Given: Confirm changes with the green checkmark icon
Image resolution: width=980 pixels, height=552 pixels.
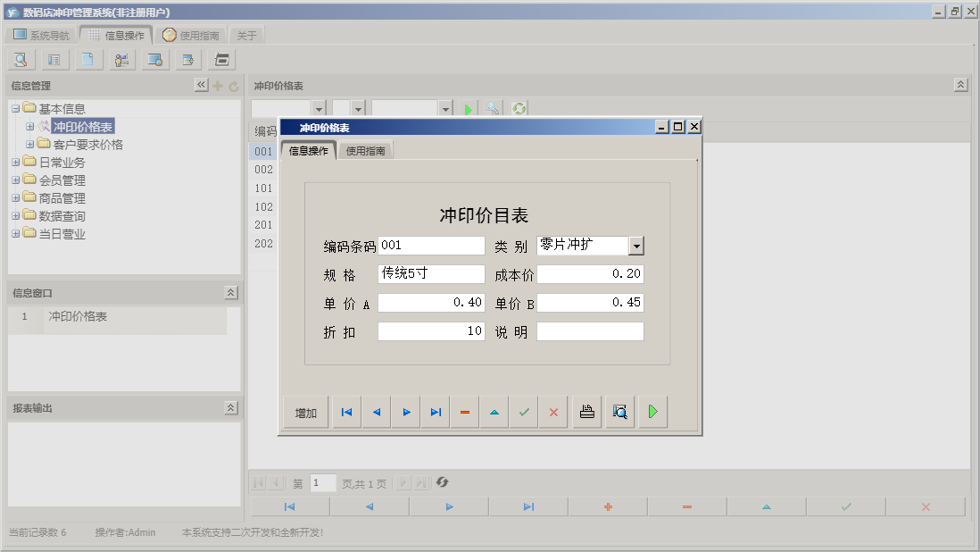Looking at the screenshot, I should 524,411.
